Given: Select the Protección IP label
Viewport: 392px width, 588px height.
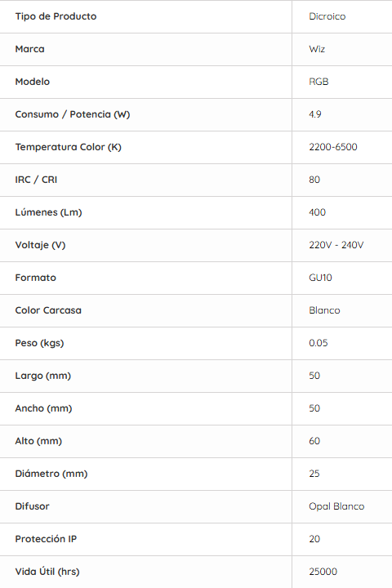Looking at the screenshot, I should coord(46,539).
